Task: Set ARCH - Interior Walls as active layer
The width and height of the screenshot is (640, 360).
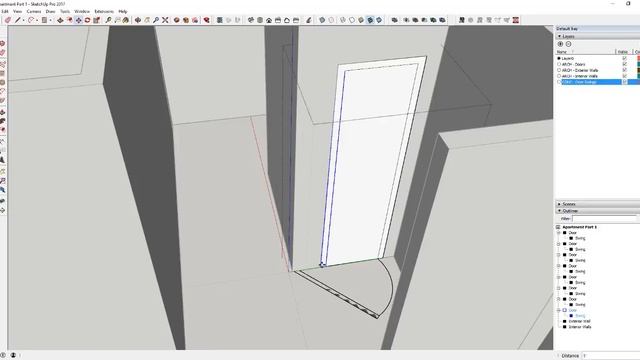Action: coord(559,76)
